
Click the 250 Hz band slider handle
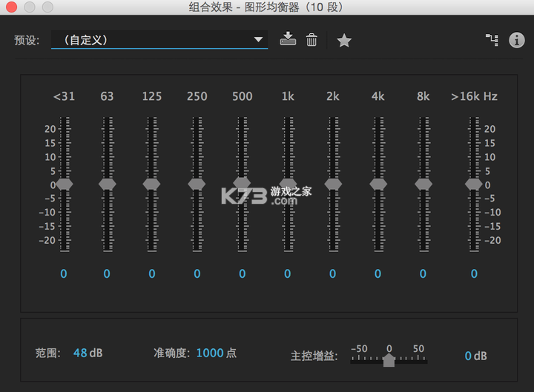[197, 184]
